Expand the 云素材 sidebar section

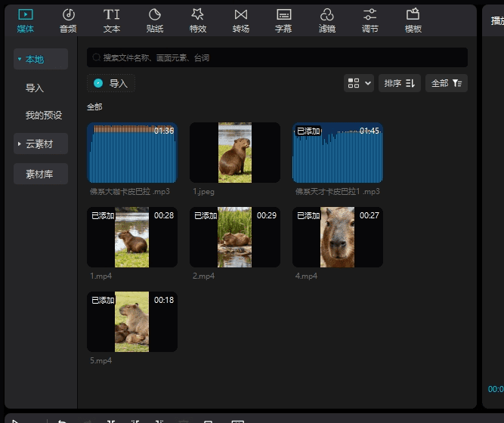[x=41, y=144]
